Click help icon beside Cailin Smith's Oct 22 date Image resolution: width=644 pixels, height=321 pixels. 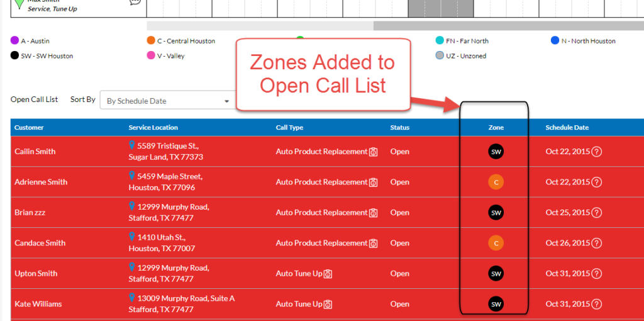pos(597,152)
